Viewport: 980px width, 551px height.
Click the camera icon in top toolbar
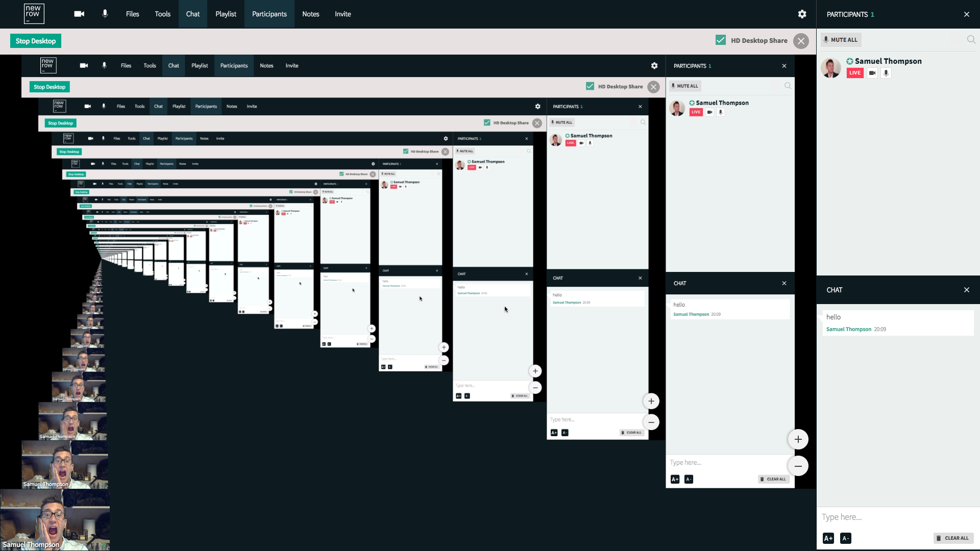tap(79, 14)
